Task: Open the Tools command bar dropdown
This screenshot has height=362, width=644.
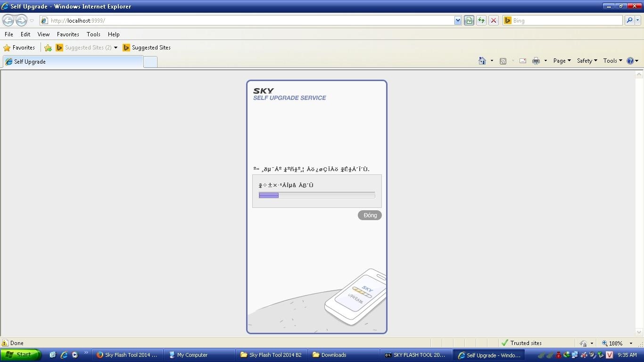Action: [612, 61]
